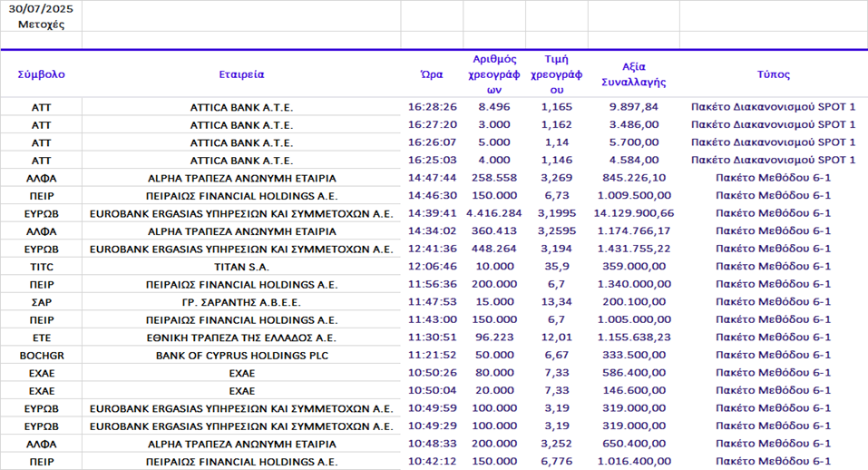Click Πακέτο Μεθόδου 6-1 in 10:42:12 row
Image resolution: width=868 pixels, height=470 pixels.
click(774, 461)
